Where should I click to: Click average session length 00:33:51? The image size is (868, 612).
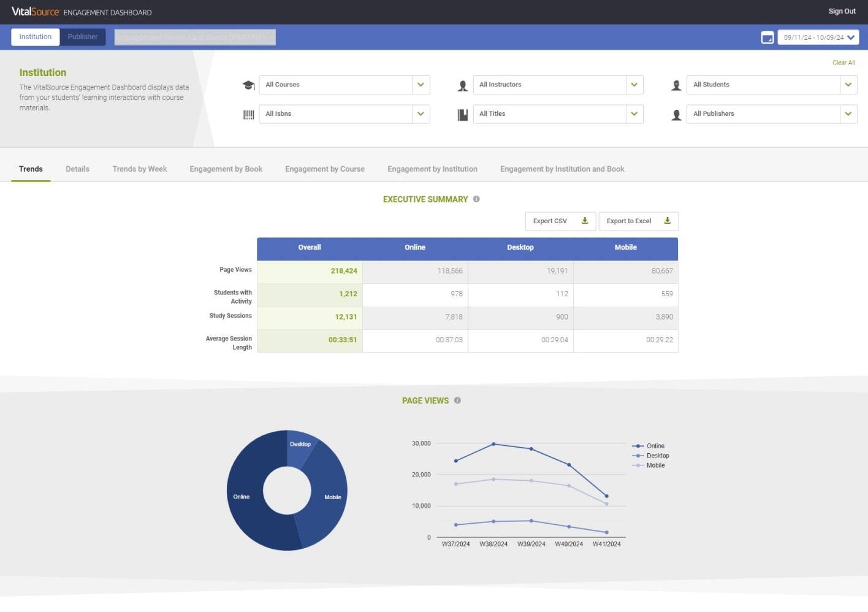pyautogui.click(x=343, y=340)
